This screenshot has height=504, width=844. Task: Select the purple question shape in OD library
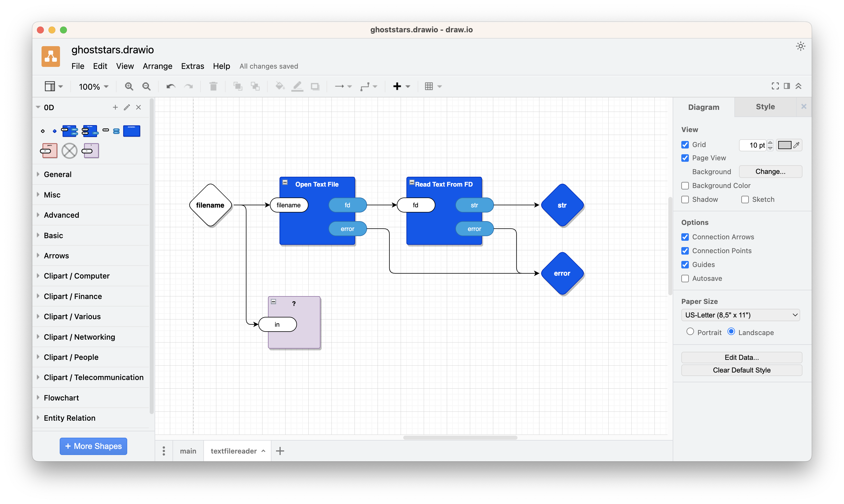(90, 151)
